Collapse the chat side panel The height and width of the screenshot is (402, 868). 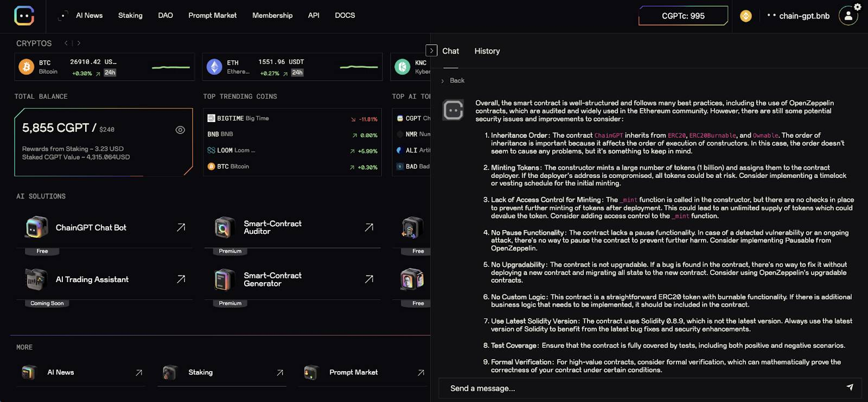click(431, 50)
